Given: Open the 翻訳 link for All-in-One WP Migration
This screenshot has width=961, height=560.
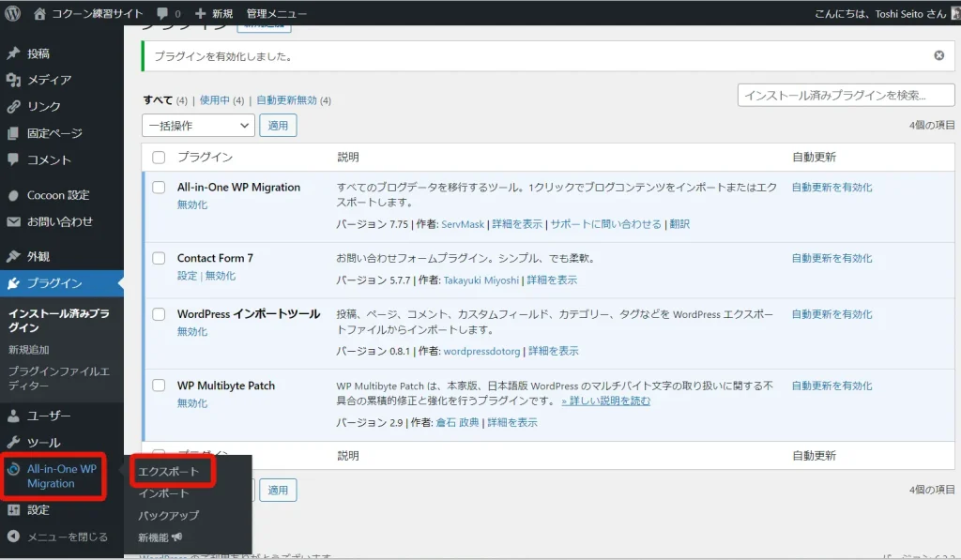Looking at the screenshot, I should [679, 224].
